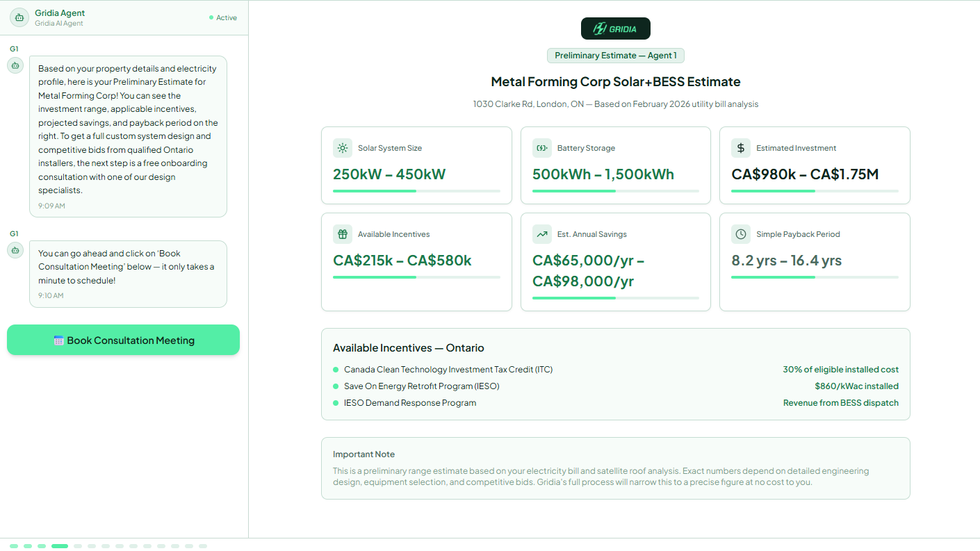
Task: Click the green Active status dot
Action: pyautogui.click(x=211, y=17)
